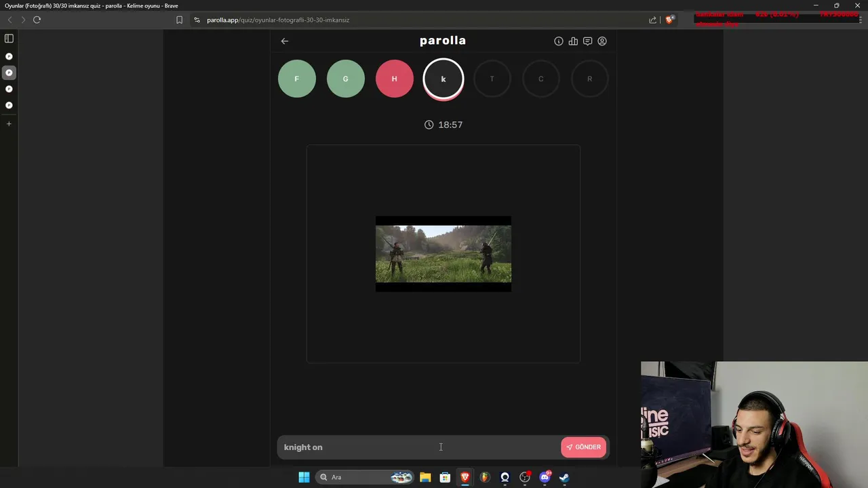
Task: Switch to the highlighted second vertical tab
Action: pyautogui.click(x=9, y=73)
